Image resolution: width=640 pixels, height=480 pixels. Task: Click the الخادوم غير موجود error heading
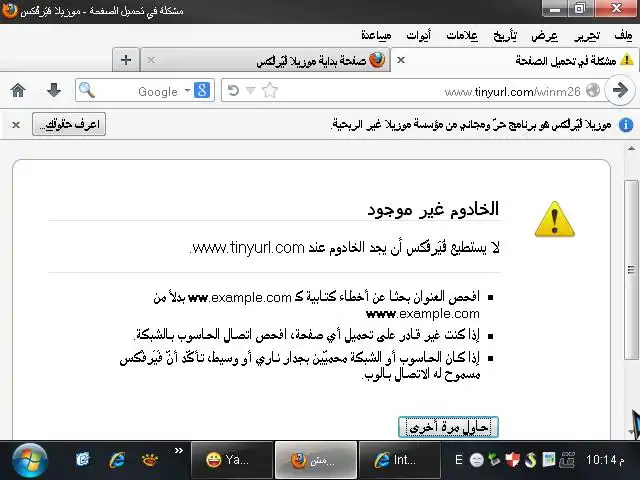[x=433, y=209]
